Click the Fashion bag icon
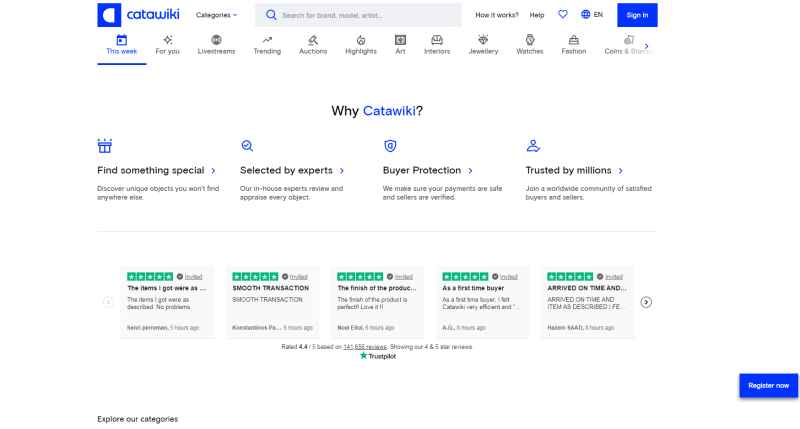 (574, 40)
